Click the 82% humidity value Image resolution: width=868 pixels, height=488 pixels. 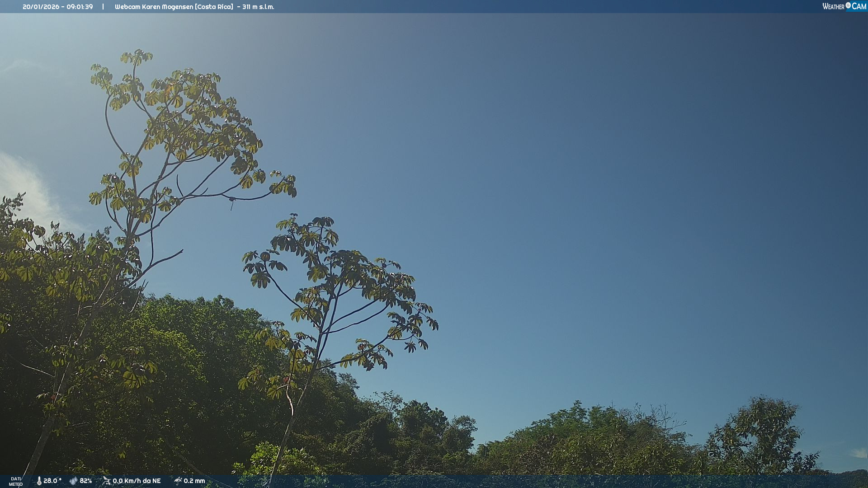tap(86, 481)
